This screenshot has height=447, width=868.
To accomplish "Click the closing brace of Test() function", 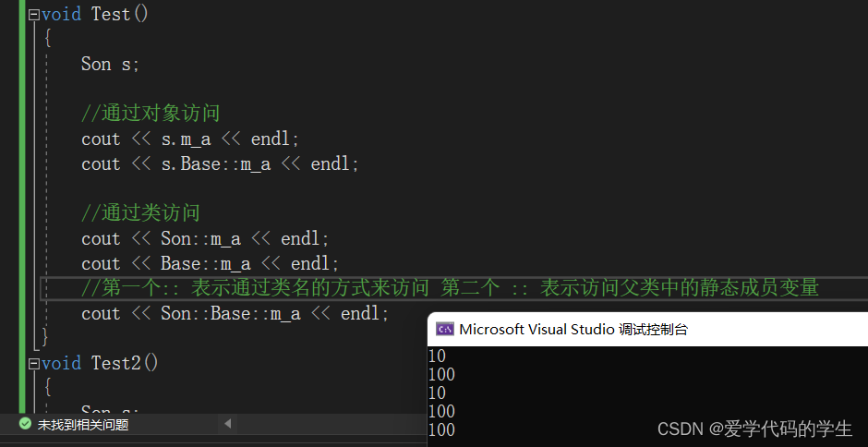I will point(45,337).
